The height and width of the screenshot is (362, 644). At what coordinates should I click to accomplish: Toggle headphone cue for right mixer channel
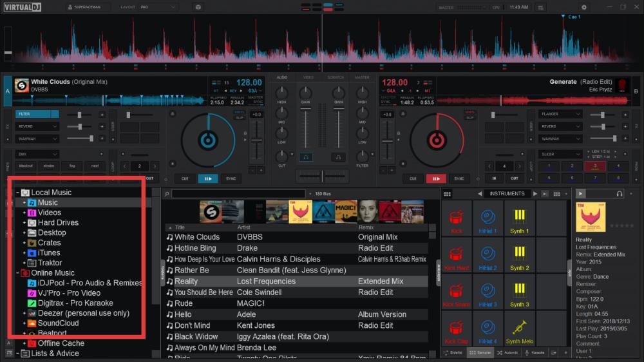click(x=338, y=157)
